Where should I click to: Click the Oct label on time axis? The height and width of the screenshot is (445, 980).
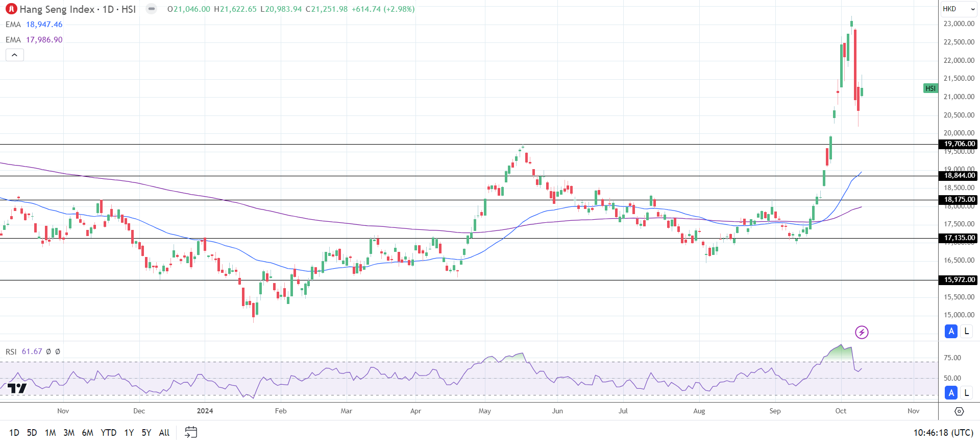point(841,411)
